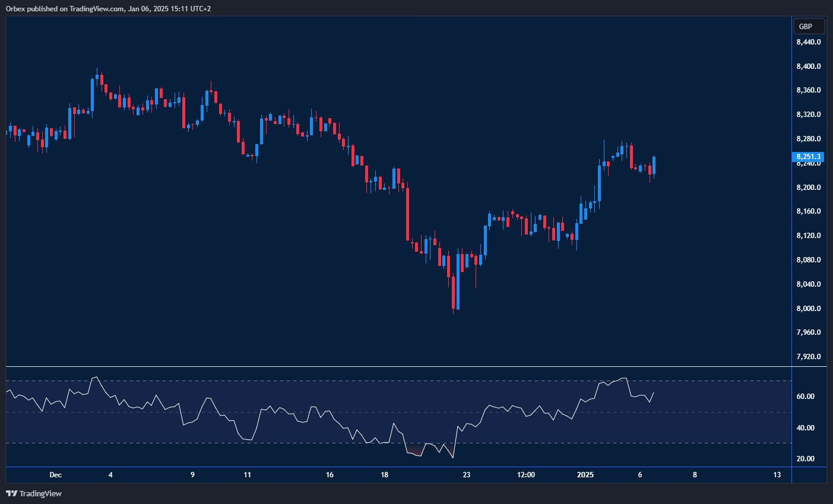Click the 8,320.0 gridline value

807,114
